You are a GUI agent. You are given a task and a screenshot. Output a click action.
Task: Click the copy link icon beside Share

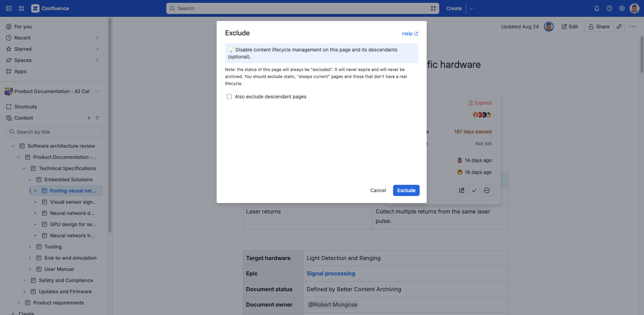619,27
